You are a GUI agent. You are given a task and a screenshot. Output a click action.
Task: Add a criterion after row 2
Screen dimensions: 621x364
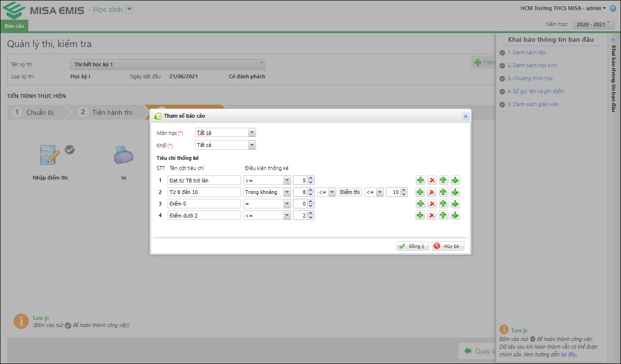[420, 192]
